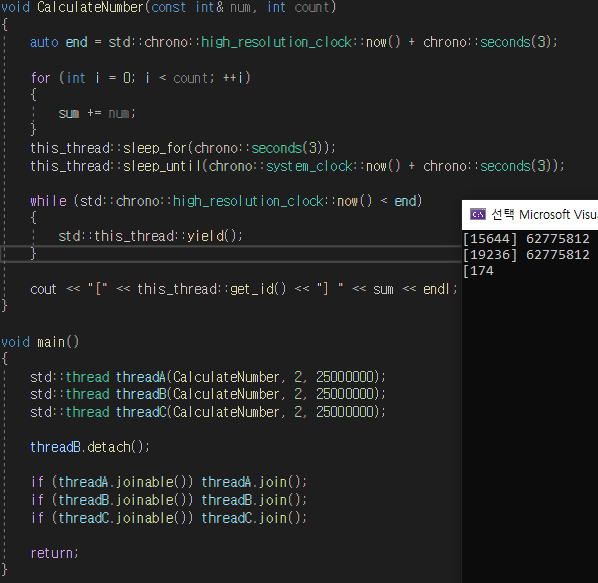The width and height of the screenshot is (598, 583).
Task: Click the console window icon in title bar
Action: click(477, 214)
